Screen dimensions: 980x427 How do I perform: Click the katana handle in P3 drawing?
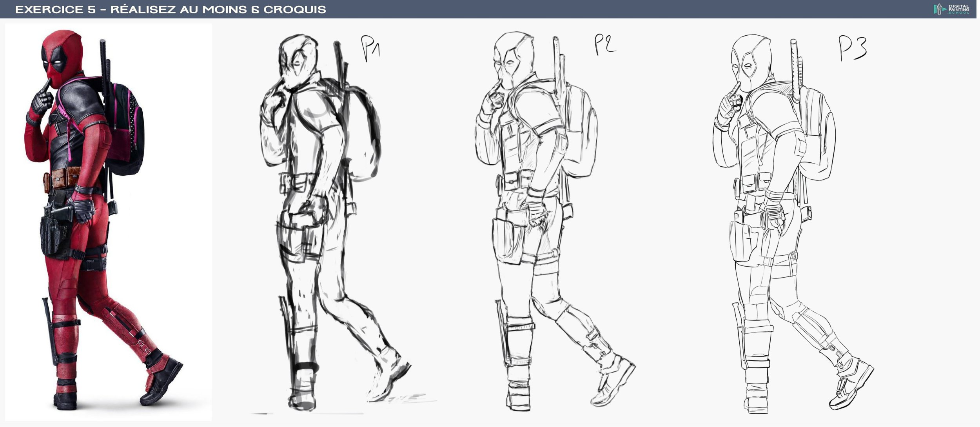[795, 67]
